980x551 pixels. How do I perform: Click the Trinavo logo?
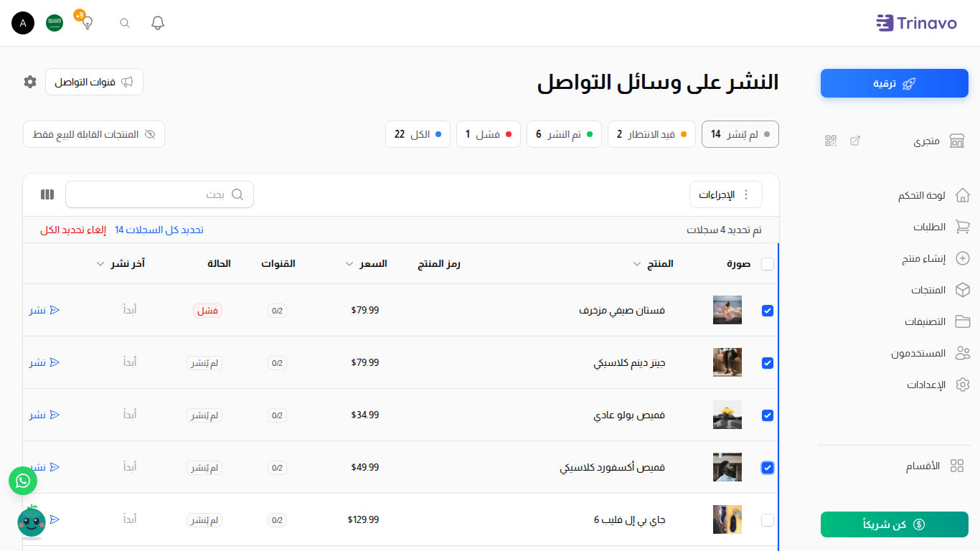click(x=916, y=23)
